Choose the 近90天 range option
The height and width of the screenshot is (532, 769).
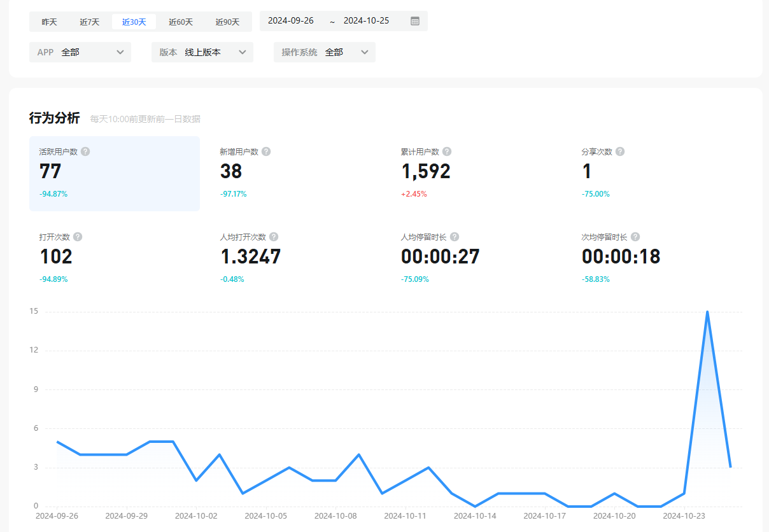[227, 22]
